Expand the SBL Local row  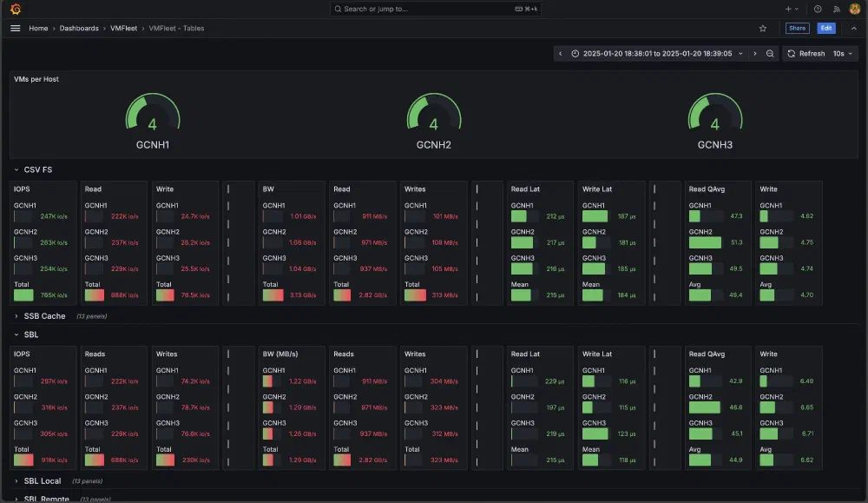coord(16,480)
